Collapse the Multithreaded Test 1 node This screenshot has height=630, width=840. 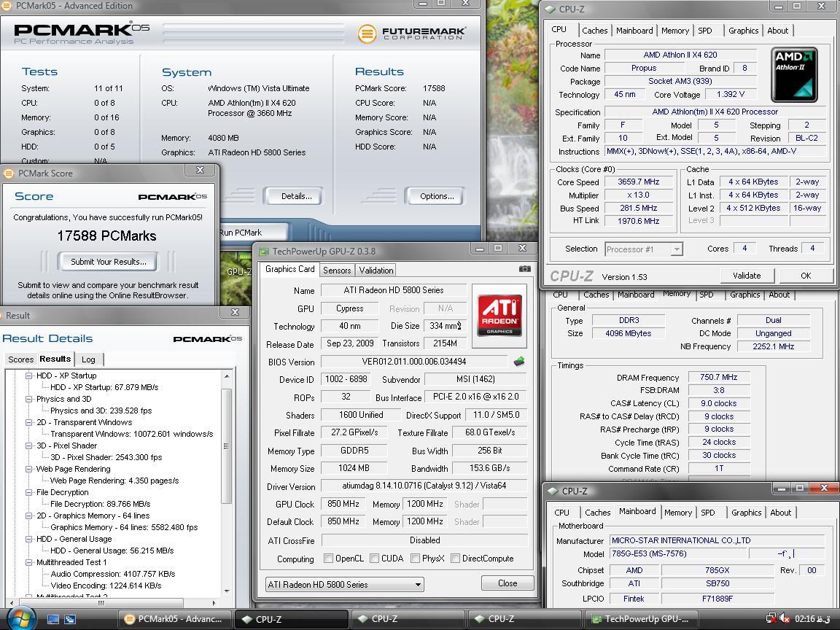click(29, 562)
